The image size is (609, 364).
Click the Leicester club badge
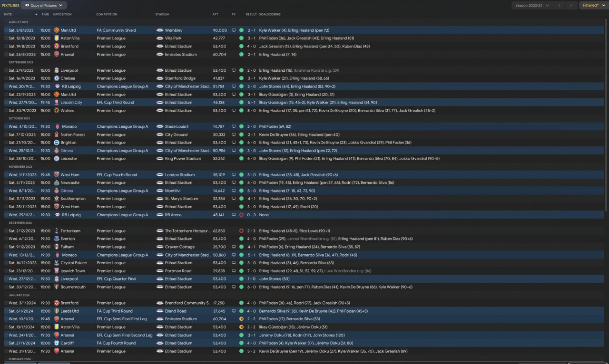(57, 159)
